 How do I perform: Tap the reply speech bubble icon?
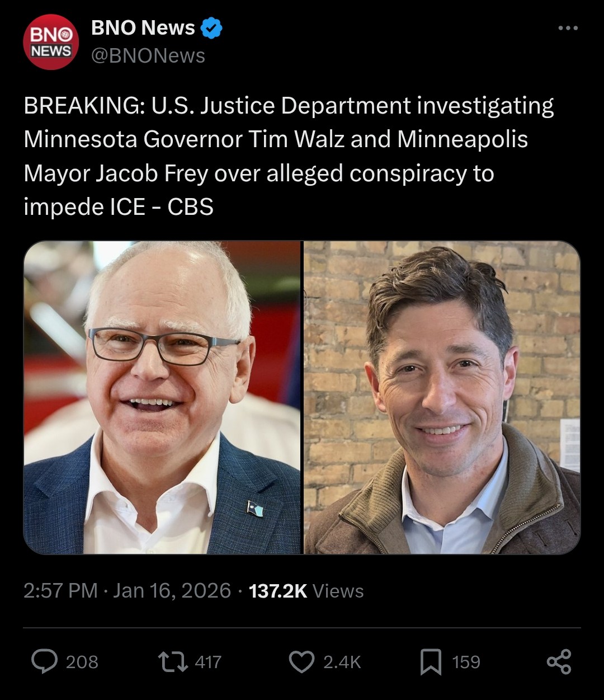pos(44,662)
